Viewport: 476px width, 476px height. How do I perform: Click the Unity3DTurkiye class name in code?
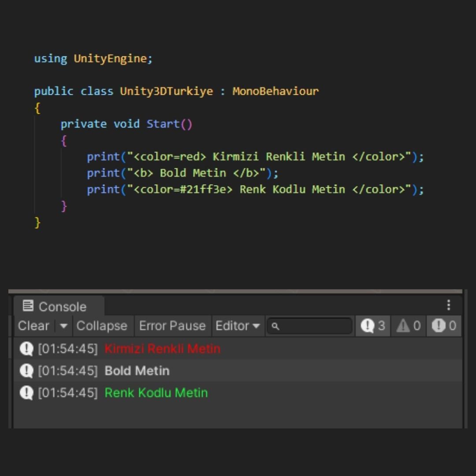(166, 91)
